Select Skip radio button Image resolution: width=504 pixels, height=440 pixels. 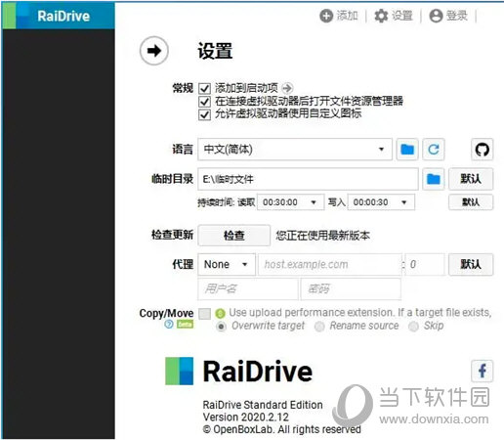(413, 327)
